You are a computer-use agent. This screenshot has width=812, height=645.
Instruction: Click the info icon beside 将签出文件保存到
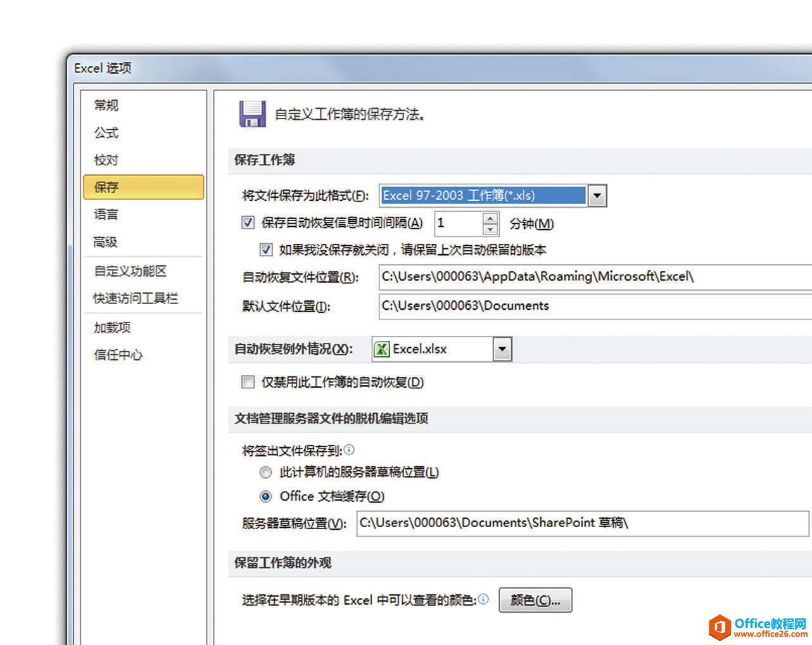[x=349, y=450]
